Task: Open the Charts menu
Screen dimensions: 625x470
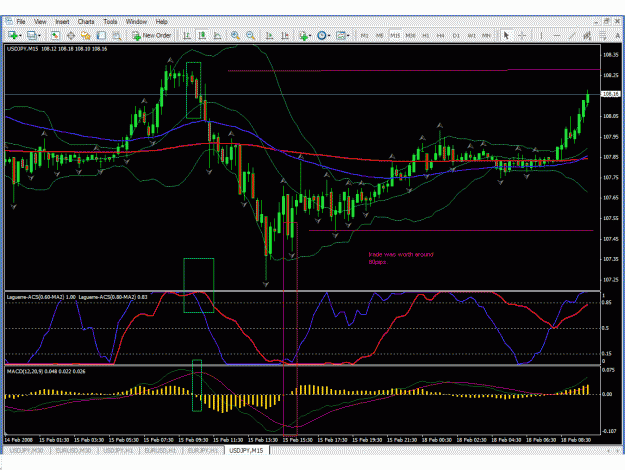Action: point(86,22)
